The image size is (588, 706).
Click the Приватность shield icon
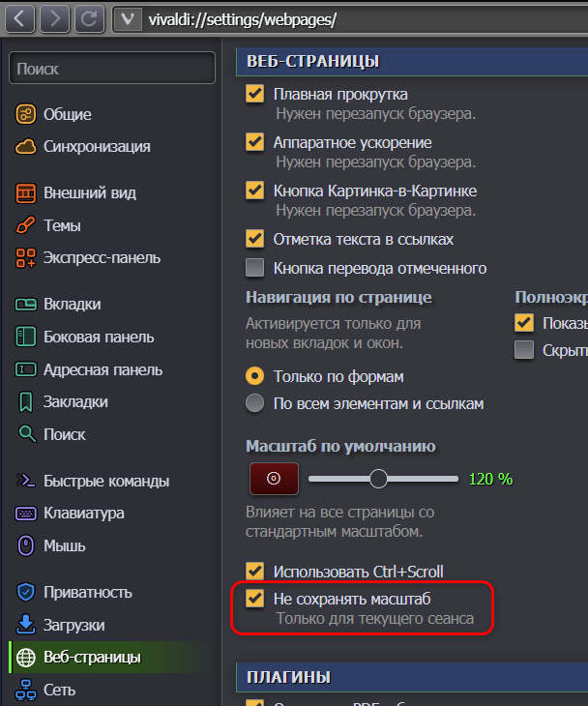pos(26,592)
